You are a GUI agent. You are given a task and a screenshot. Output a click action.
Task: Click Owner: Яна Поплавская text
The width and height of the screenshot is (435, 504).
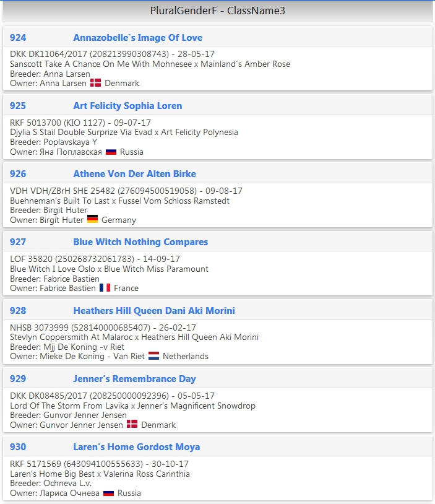56,152
